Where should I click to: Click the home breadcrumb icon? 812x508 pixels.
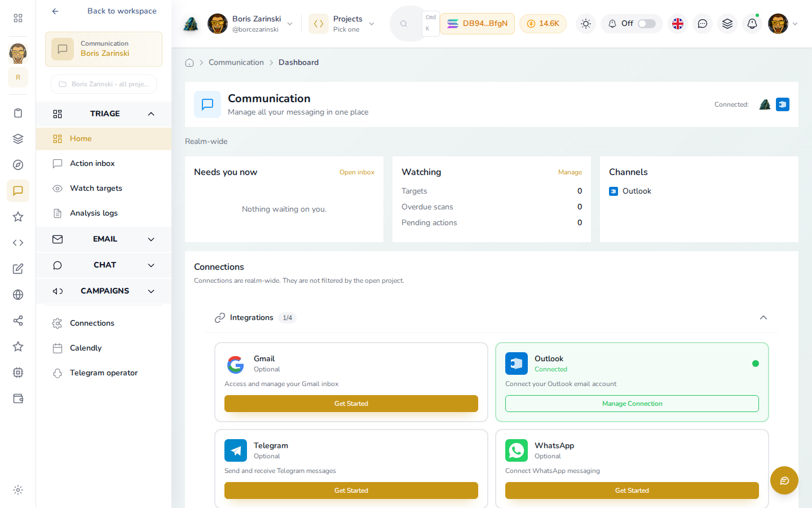pos(189,63)
